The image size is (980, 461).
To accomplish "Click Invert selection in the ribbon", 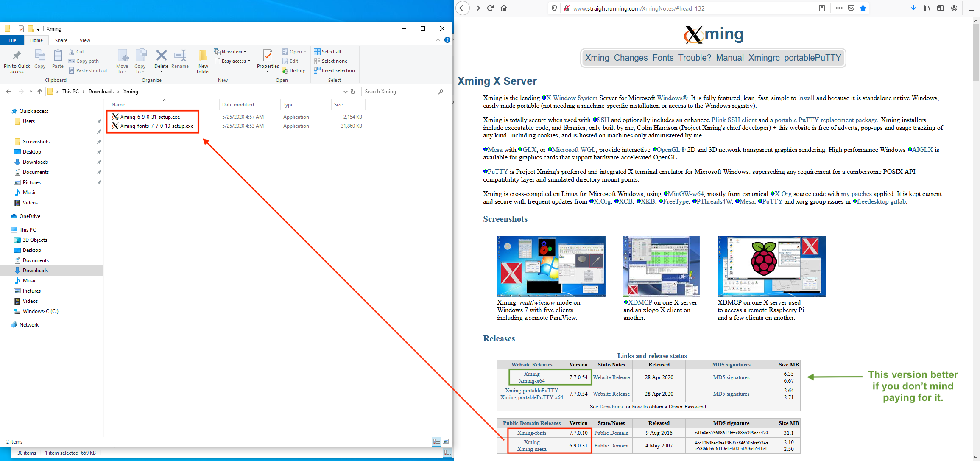I will [334, 70].
